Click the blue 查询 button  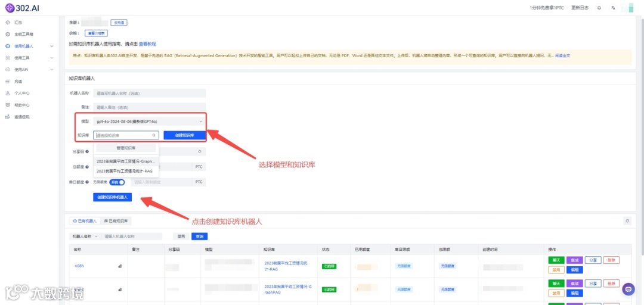pyautogui.click(x=200, y=236)
